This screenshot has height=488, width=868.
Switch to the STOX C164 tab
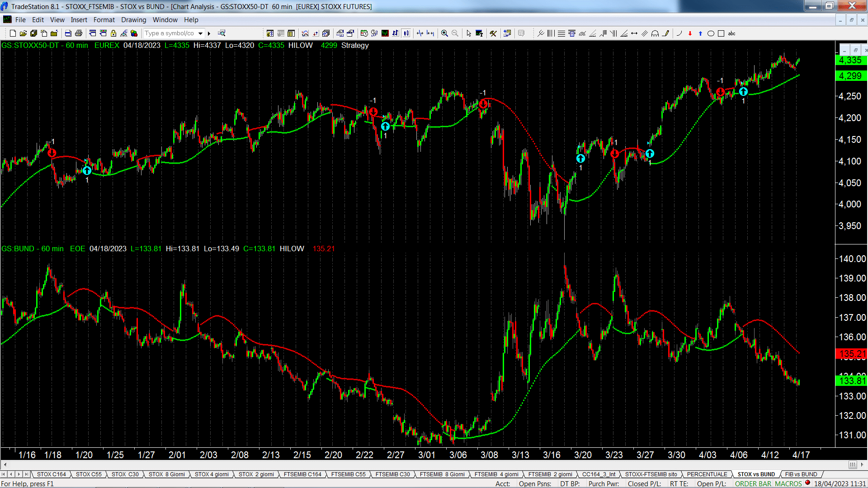point(52,474)
